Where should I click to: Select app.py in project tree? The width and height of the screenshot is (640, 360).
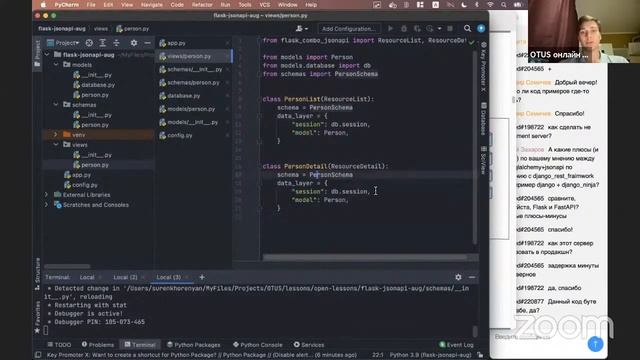click(82, 175)
